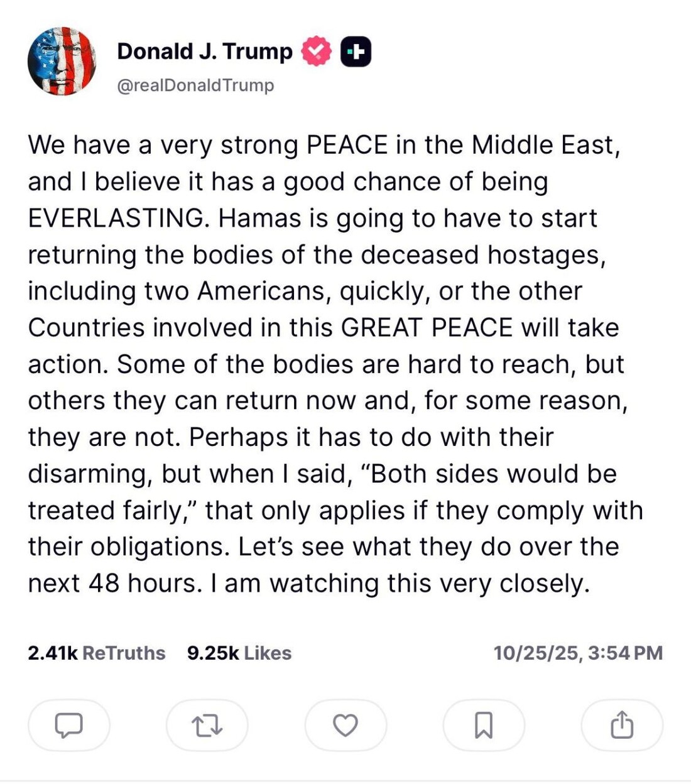This screenshot has height=784, width=691.
Task: Click the text "48 hours" in the post
Action: click(x=145, y=584)
